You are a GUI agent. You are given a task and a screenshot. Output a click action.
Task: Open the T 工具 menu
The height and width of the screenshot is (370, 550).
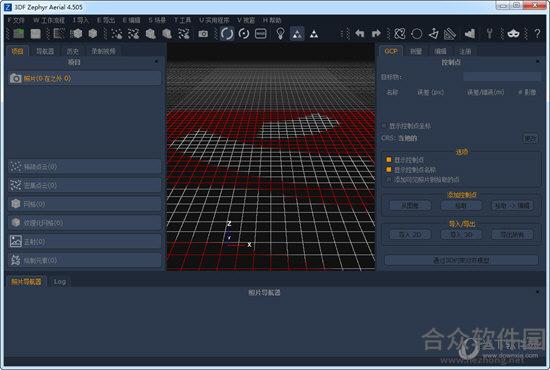182,20
